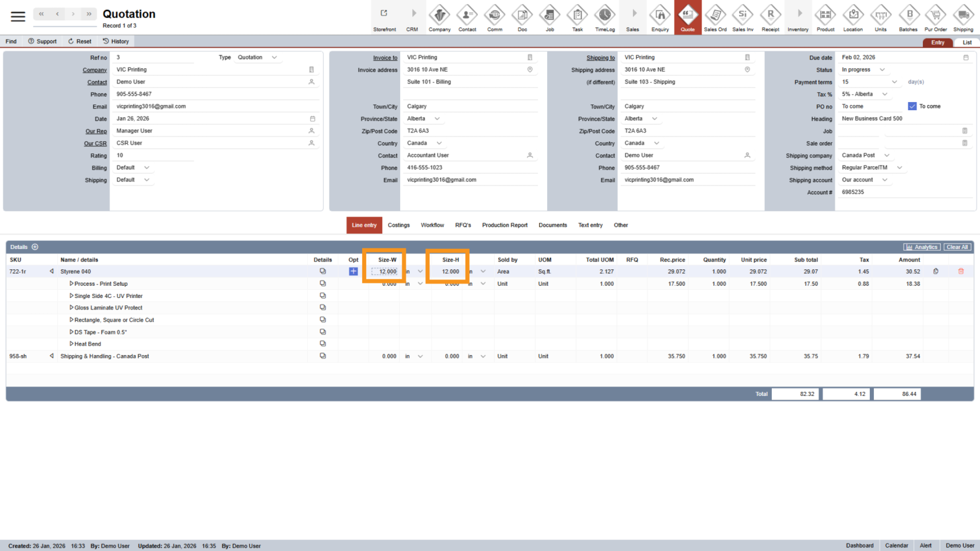Delete the Styrene 040 line with trash icon
Viewport: 980px width, 551px height.
[961, 271]
